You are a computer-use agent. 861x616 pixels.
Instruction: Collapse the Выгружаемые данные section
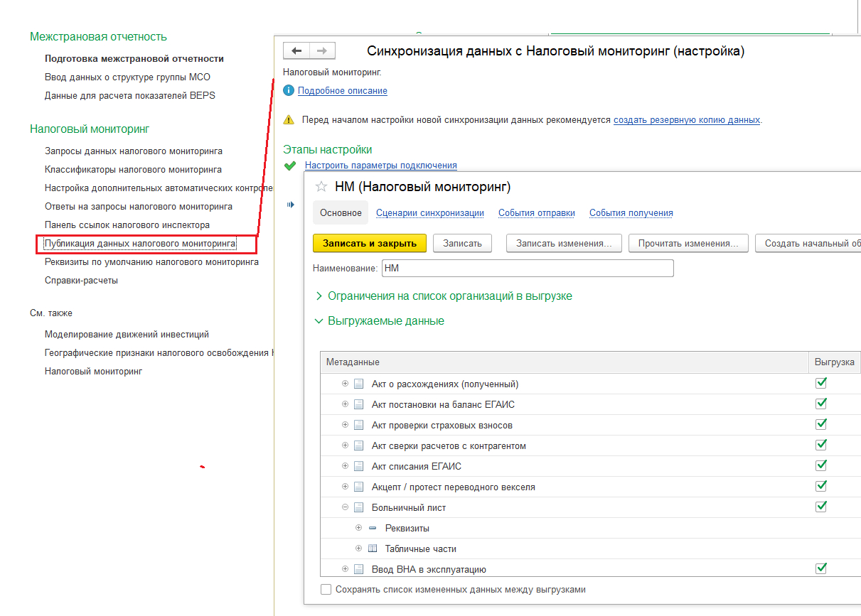pos(319,321)
